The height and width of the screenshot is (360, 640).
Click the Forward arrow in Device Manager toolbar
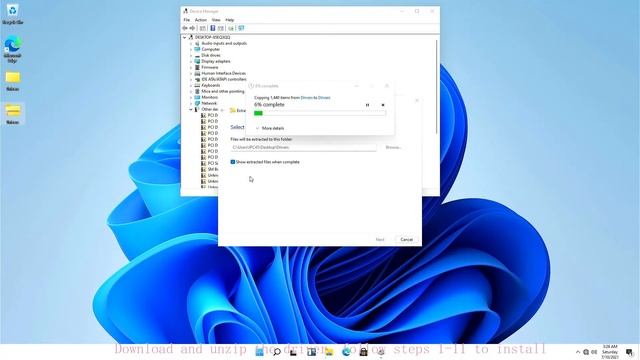pos(192,28)
